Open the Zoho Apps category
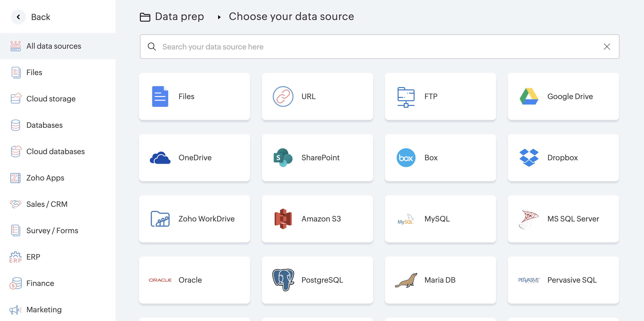 [58, 178]
